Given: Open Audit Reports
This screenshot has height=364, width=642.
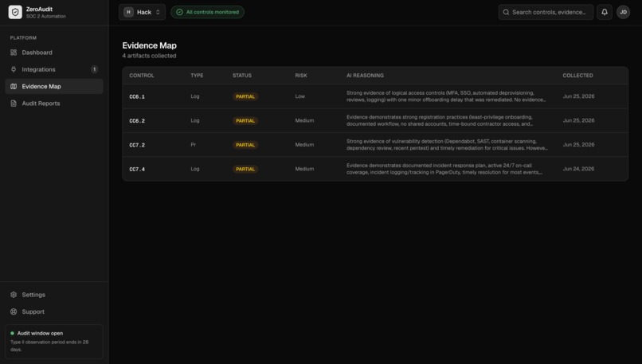Looking at the screenshot, I should [x=54, y=104].
